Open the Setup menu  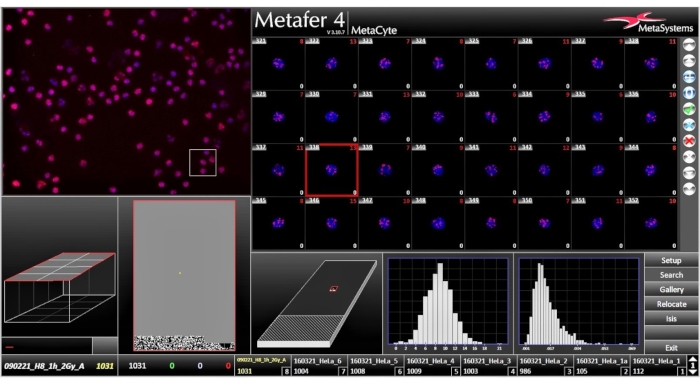point(671,260)
